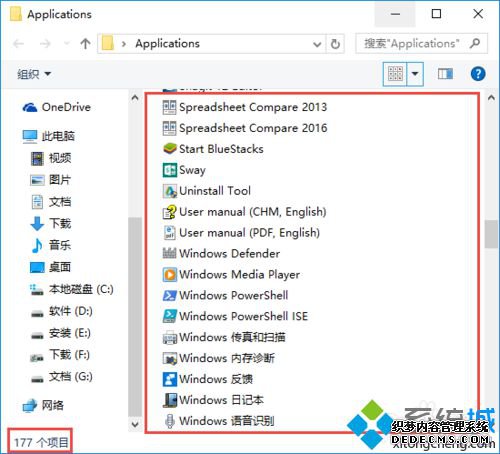Select Uninstall Tool text label

(215, 191)
